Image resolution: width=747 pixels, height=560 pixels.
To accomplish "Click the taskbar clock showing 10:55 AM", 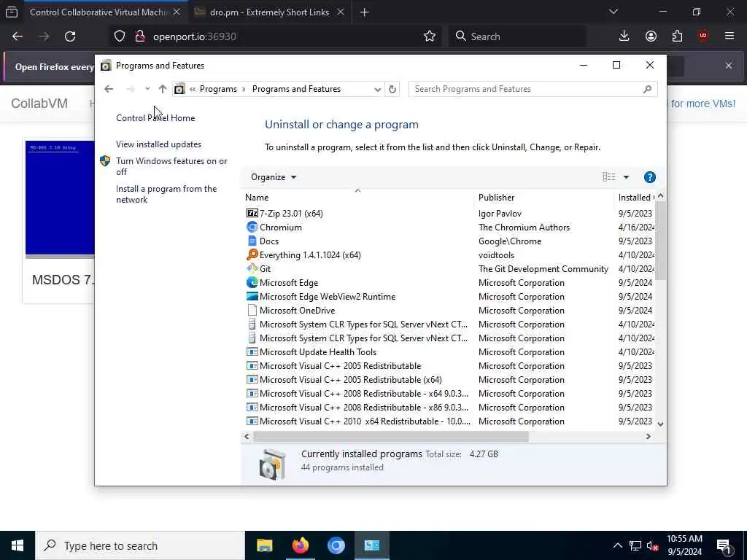I will click(x=684, y=545).
